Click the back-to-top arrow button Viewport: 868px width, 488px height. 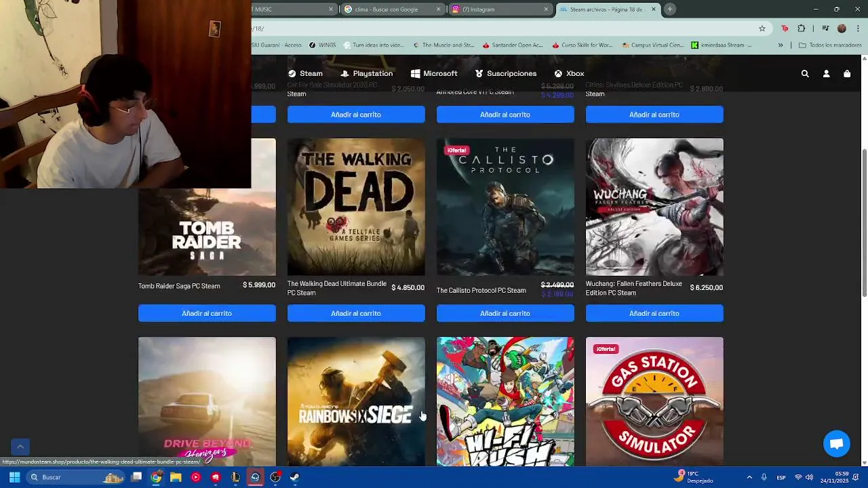coord(20,447)
